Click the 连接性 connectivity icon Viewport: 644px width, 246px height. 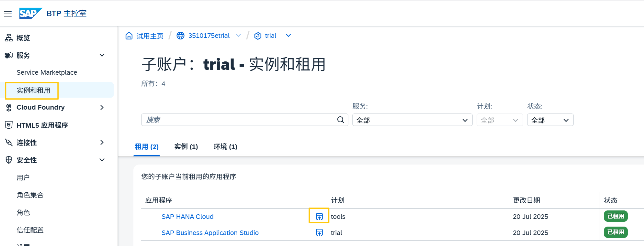point(9,143)
